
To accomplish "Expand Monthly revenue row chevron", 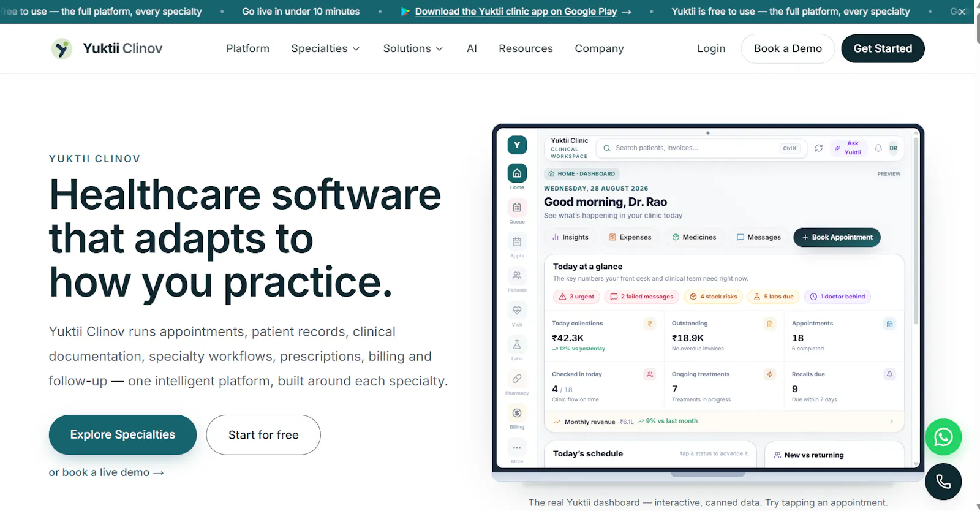I will [x=891, y=422].
